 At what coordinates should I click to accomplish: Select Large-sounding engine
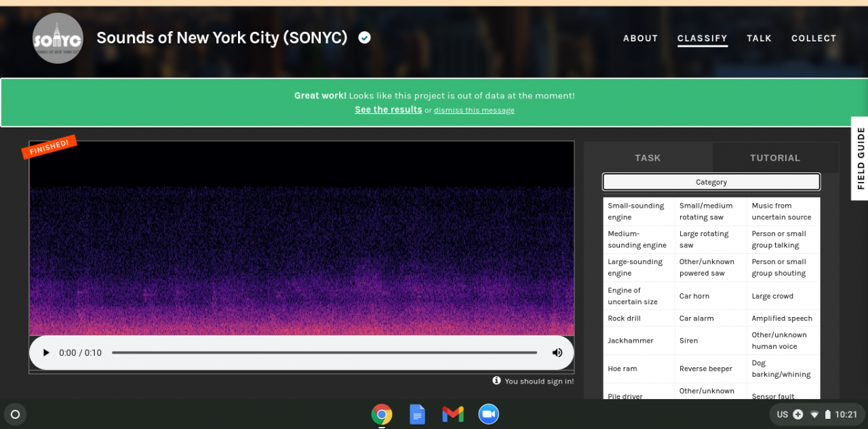(x=639, y=267)
